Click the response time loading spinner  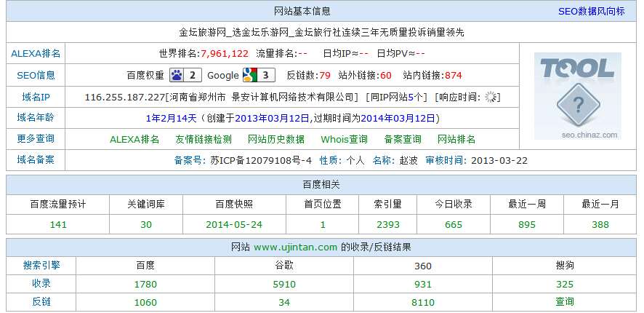pyautogui.click(x=491, y=97)
